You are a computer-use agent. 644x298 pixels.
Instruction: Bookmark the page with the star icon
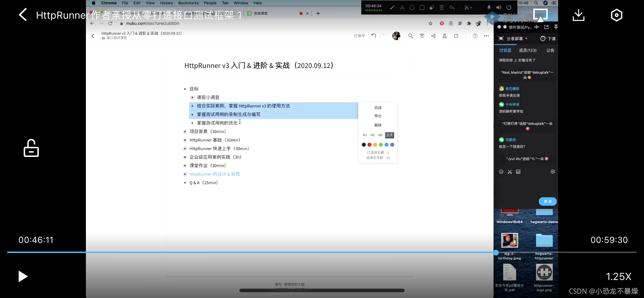431,23
